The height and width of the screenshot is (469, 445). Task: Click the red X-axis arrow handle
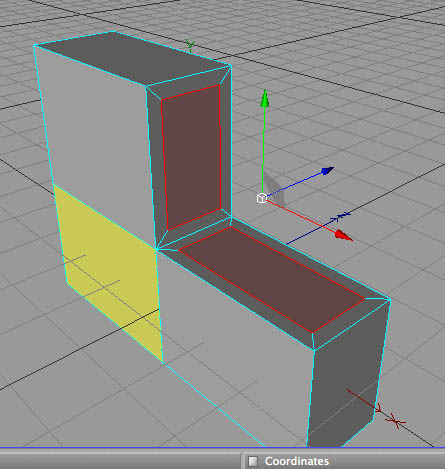pos(344,235)
